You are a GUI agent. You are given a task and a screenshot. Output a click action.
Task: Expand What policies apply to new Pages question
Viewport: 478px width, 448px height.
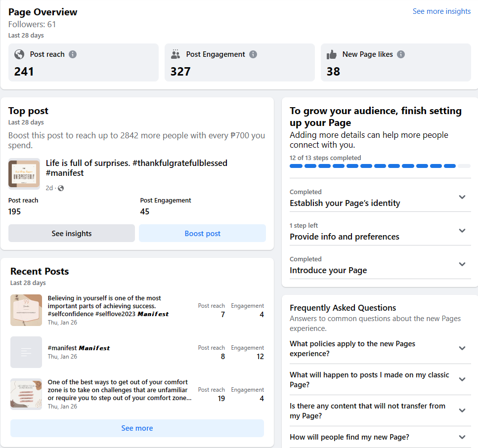380,348
